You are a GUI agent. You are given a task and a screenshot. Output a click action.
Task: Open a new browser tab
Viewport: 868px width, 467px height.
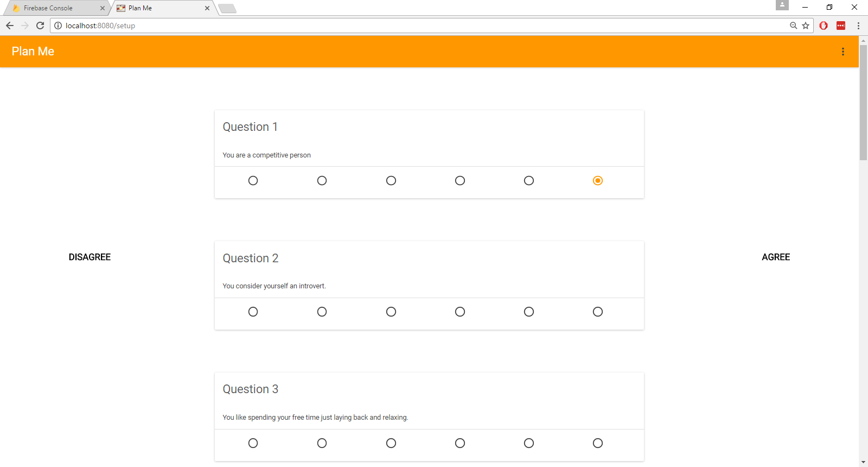point(227,8)
